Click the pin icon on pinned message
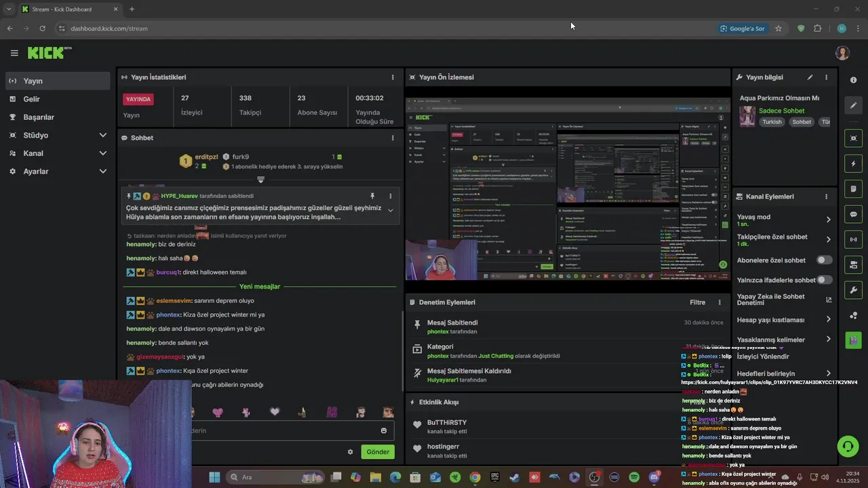This screenshot has width=868, height=488. point(372,196)
